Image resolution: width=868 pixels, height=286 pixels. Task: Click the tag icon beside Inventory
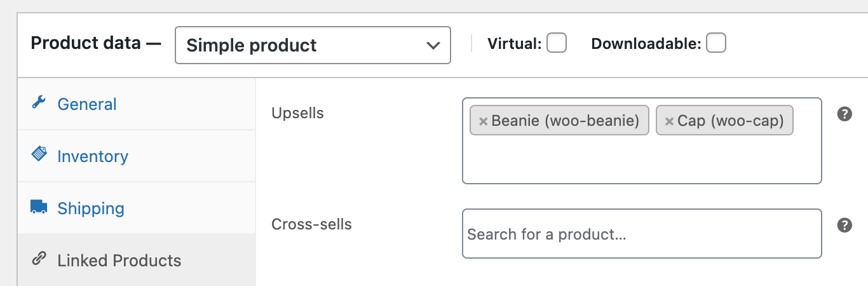tap(39, 154)
